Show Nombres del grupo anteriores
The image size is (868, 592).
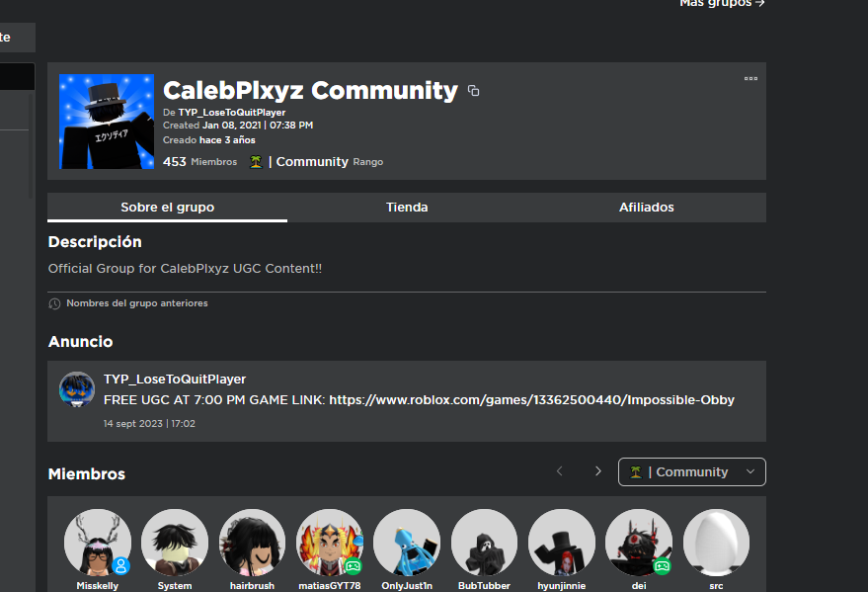click(x=137, y=303)
